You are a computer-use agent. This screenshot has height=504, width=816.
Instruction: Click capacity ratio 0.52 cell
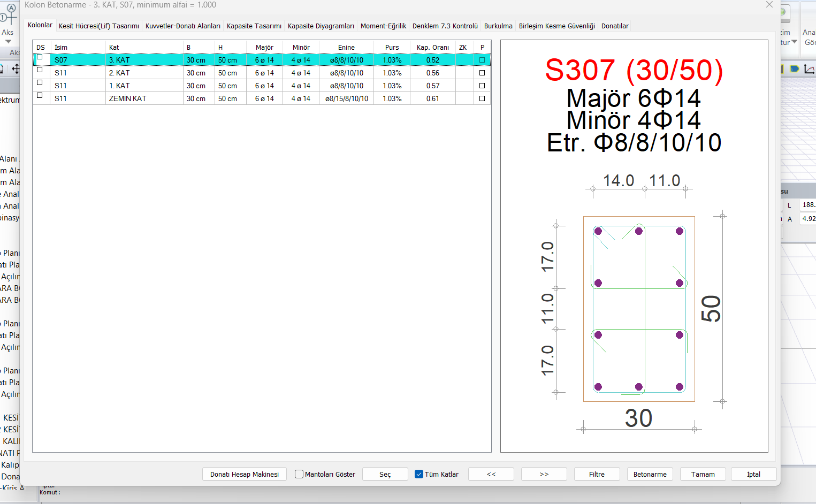tap(433, 60)
